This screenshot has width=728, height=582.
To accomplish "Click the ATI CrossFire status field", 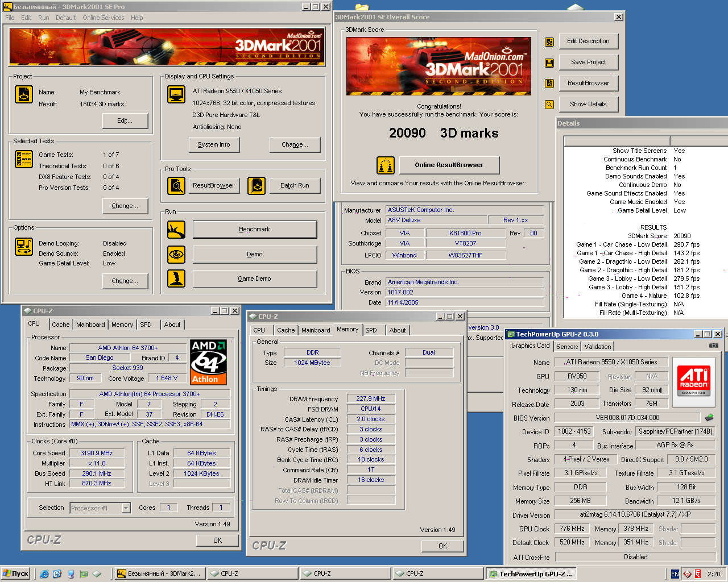I will tap(635, 557).
